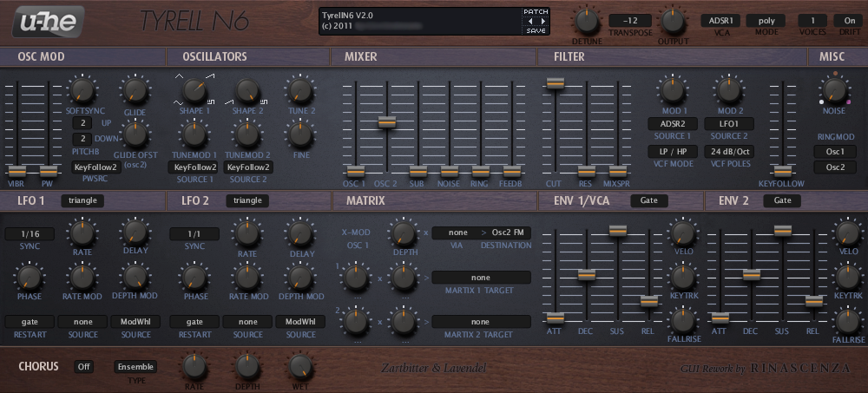Click the ENV 1 KEYTRK knob
The image size is (868, 393).
pyautogui.click(x=683, y=278)
